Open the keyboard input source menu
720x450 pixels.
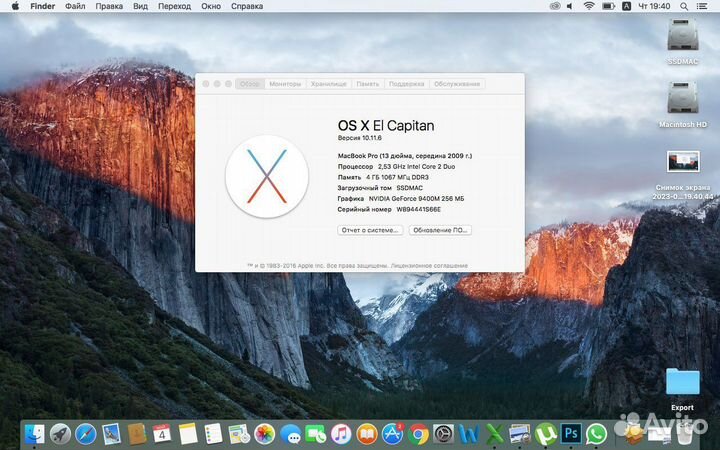(x=626, y=6)
